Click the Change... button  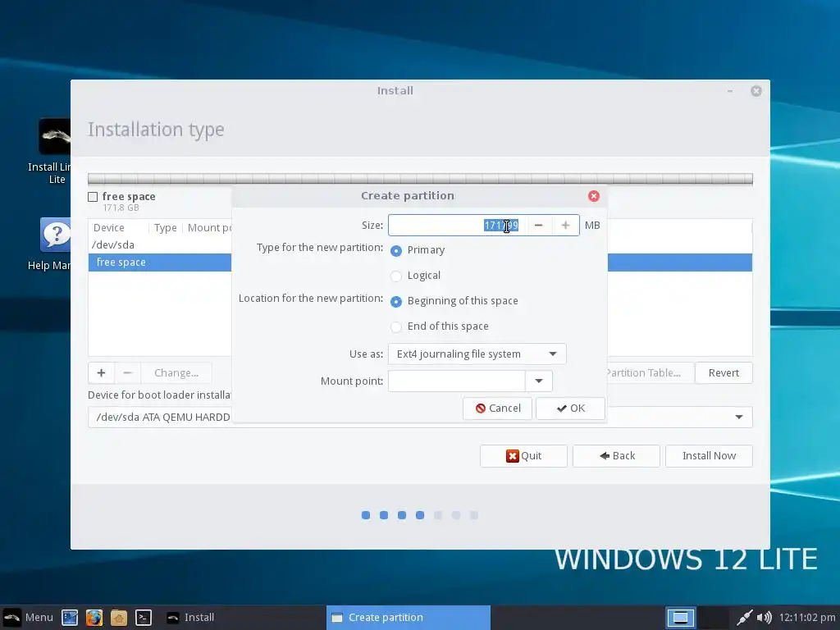[x=176, y=373]
